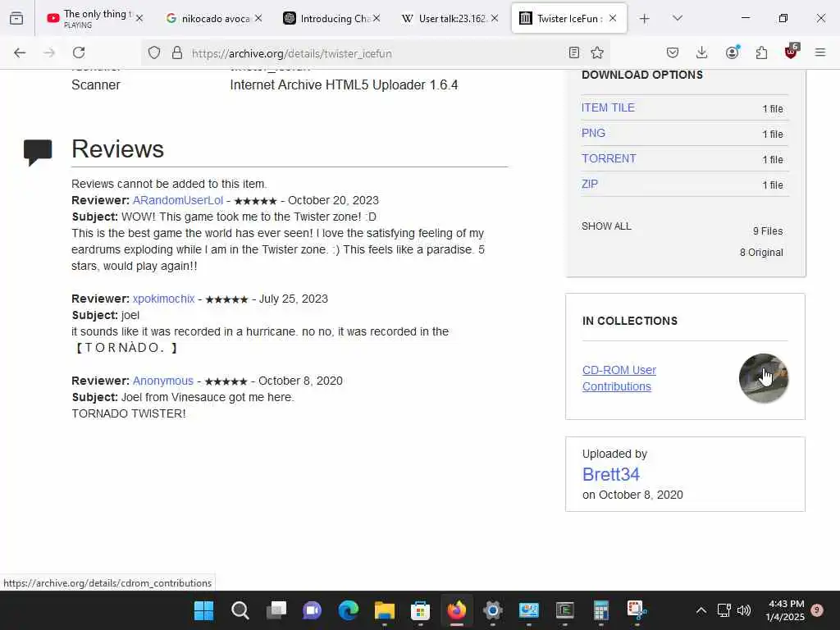Click SHOW ALL download files
Image resolution: width=840 pixels, height=630 pixels.
pyautogui.click(x=606, y=226)
